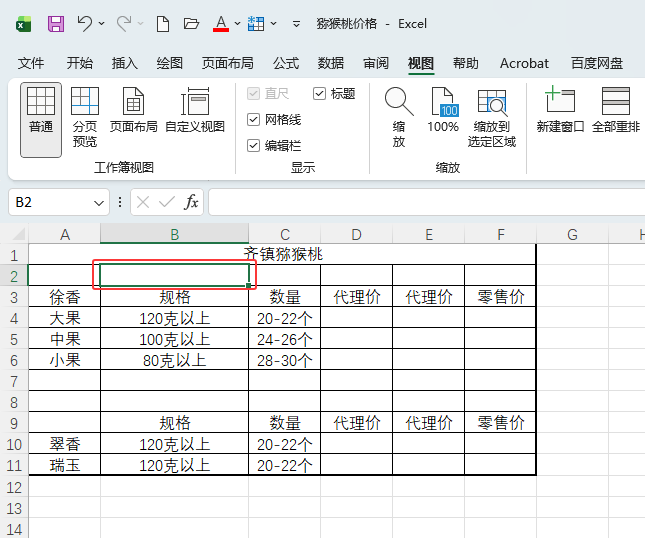
Task: Create a new blank file icon
Action: [x=163, y=24]
